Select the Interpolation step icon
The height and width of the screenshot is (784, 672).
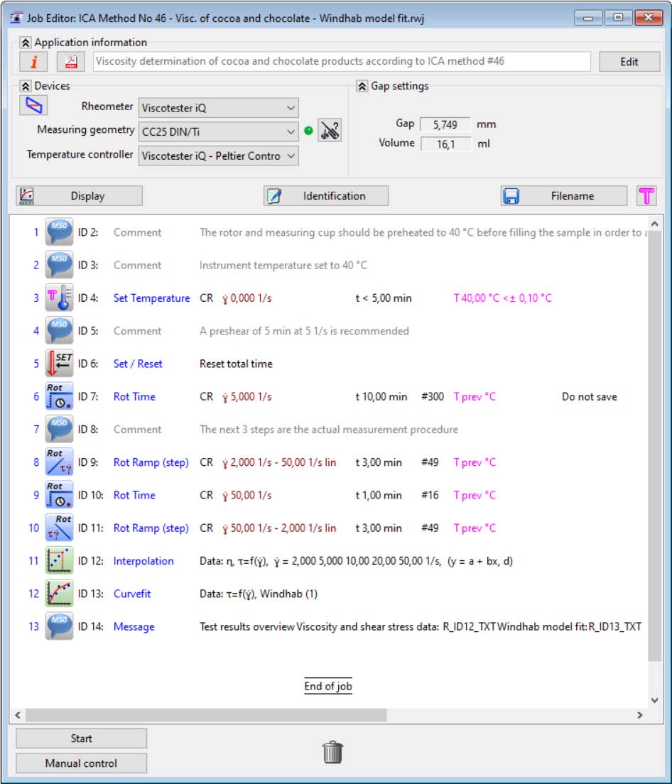(59, 561)
